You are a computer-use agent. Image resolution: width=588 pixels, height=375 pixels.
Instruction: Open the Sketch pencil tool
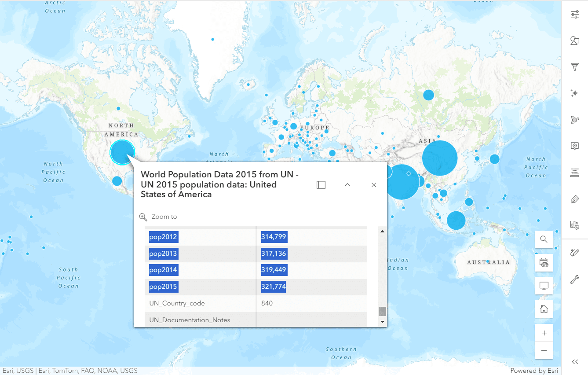(575, 253)
